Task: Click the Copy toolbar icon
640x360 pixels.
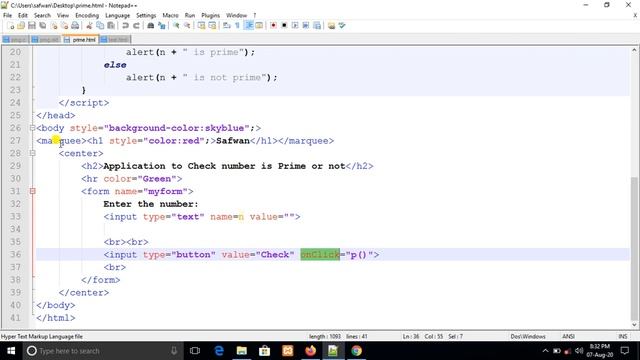Action: [100, 26]
